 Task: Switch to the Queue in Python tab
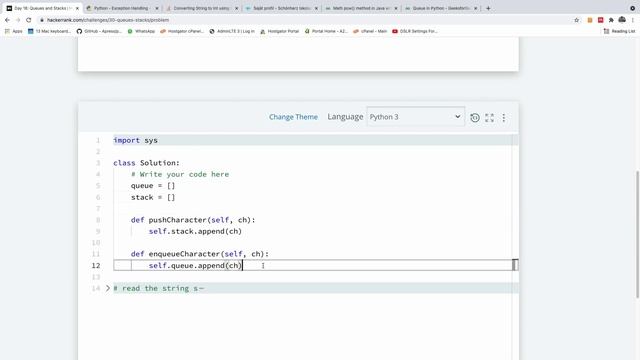point(441,8)
